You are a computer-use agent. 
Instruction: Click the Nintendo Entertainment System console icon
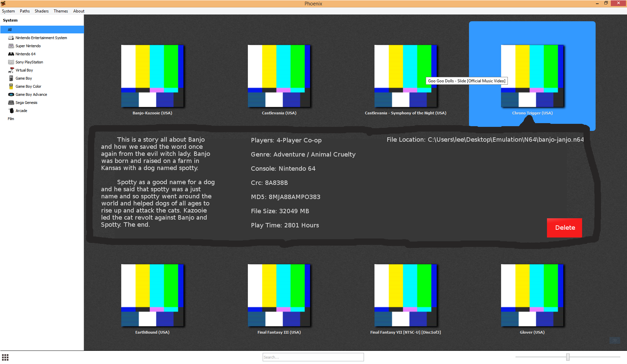point(11,38)
